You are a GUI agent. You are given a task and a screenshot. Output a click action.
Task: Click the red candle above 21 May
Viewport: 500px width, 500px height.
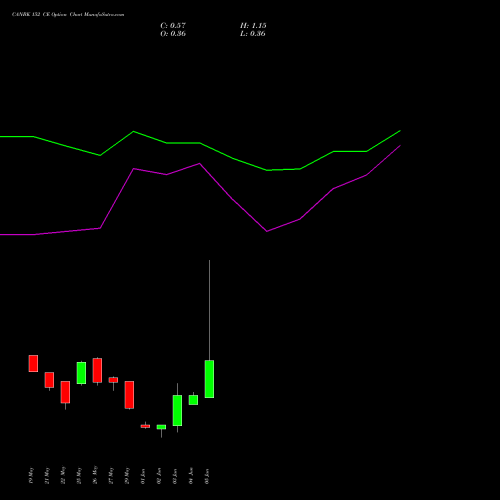[x=49, y=380]
